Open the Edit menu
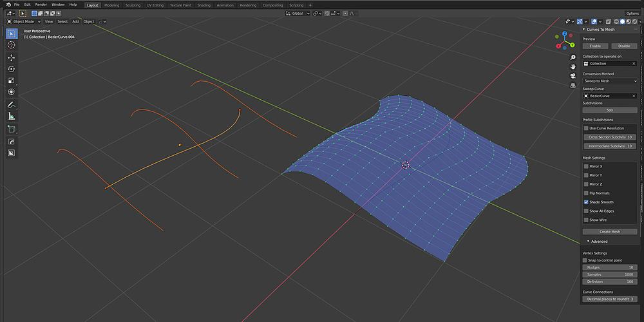 [27, 5]
